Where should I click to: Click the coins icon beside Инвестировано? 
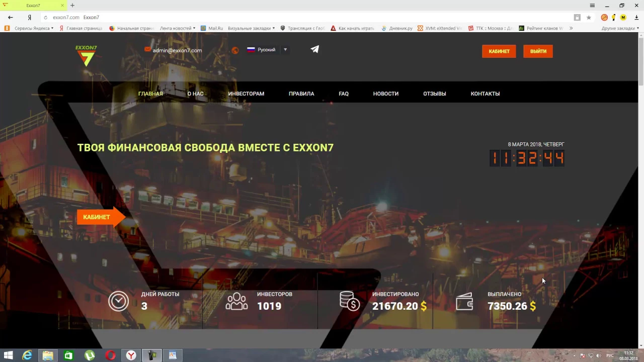pyautogui.click(x=350, y=301)
